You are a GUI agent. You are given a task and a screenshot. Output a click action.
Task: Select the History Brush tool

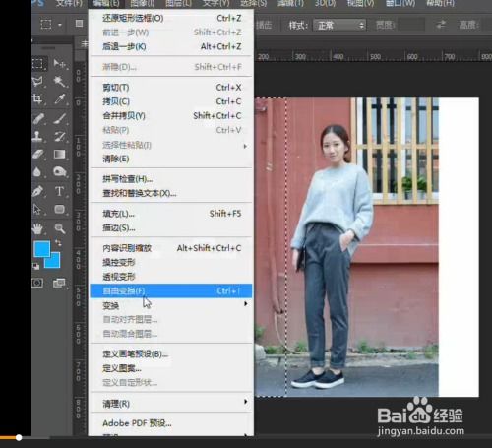click(60, 136)
